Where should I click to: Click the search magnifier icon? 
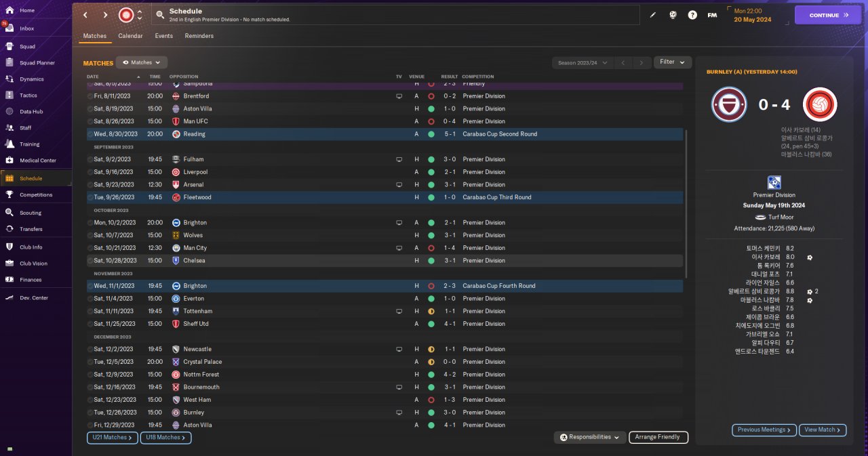tap(160, 14)
